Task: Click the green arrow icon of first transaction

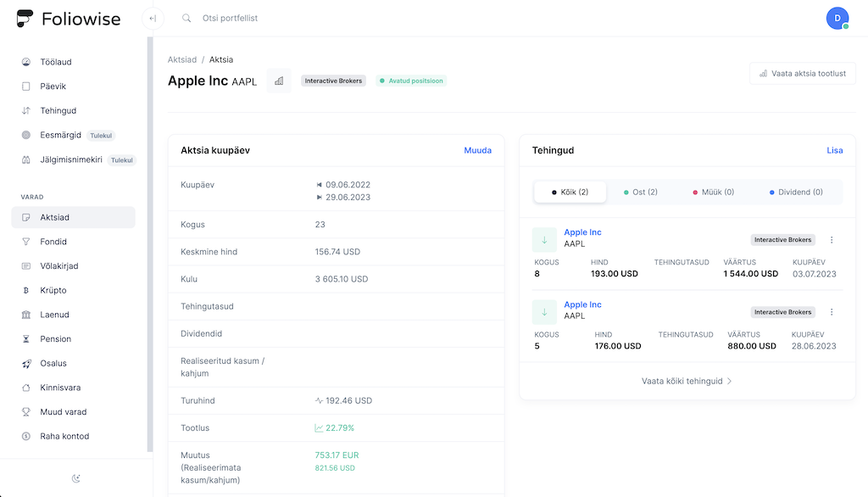Action: (x=544, y=240)
